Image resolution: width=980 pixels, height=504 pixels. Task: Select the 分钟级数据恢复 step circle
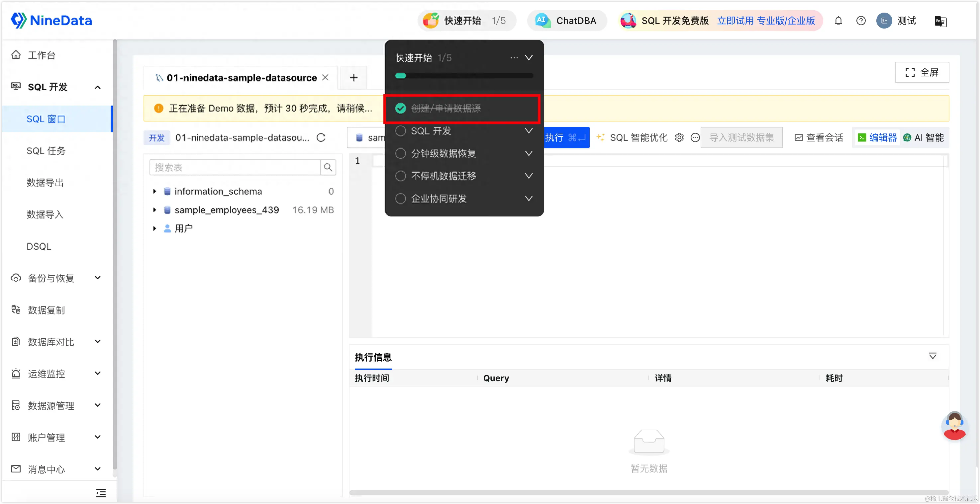click(400, 153)
